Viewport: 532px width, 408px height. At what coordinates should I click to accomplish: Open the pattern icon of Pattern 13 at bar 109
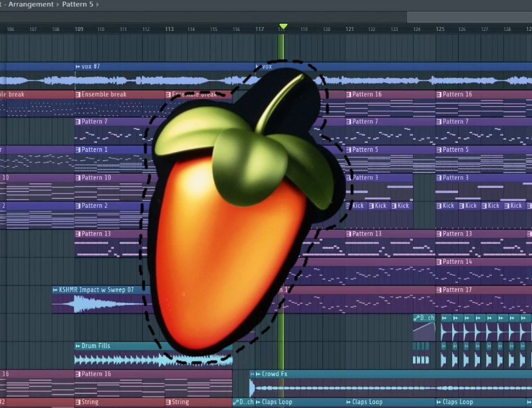click(x=78, y=234)
